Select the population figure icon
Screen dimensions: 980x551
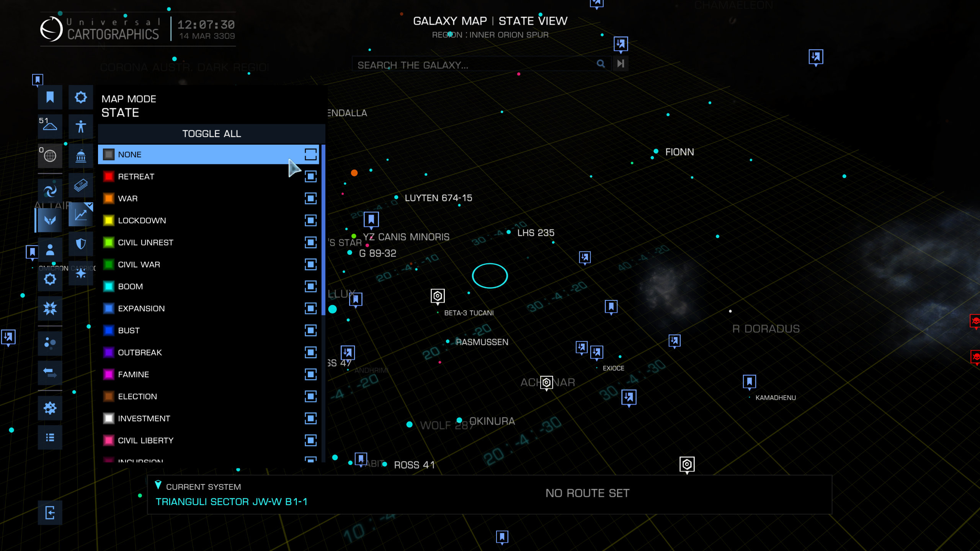[81, 126]
